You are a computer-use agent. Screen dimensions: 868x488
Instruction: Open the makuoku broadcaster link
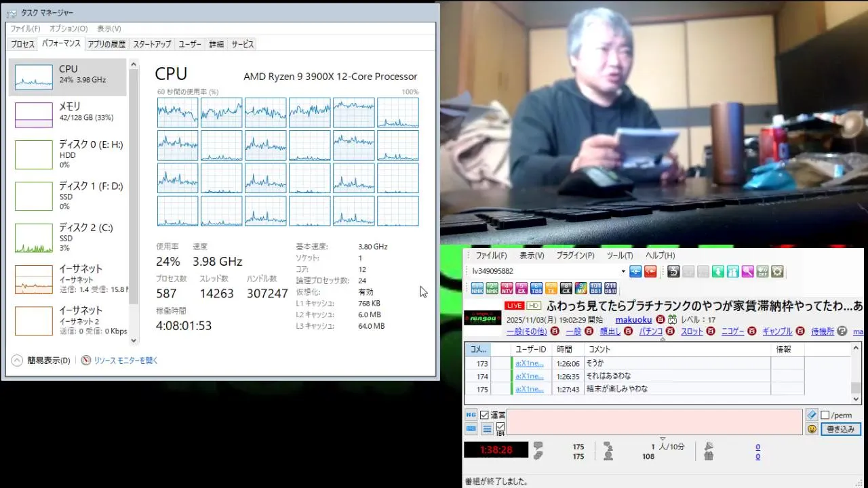tap(633, 320)
